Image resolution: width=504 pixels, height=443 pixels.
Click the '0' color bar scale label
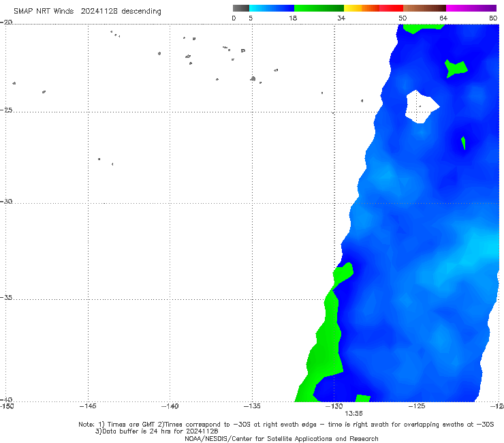click(x=234, y=18)
